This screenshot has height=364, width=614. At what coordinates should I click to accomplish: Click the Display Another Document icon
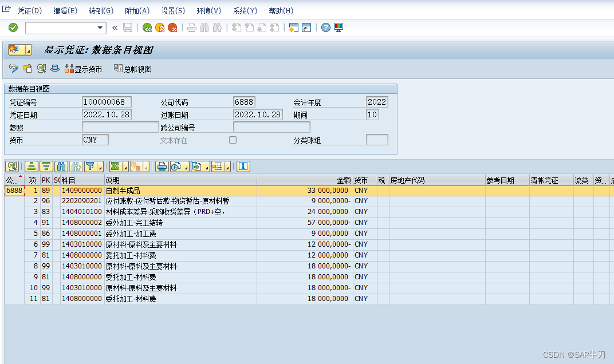pos(27,69)
